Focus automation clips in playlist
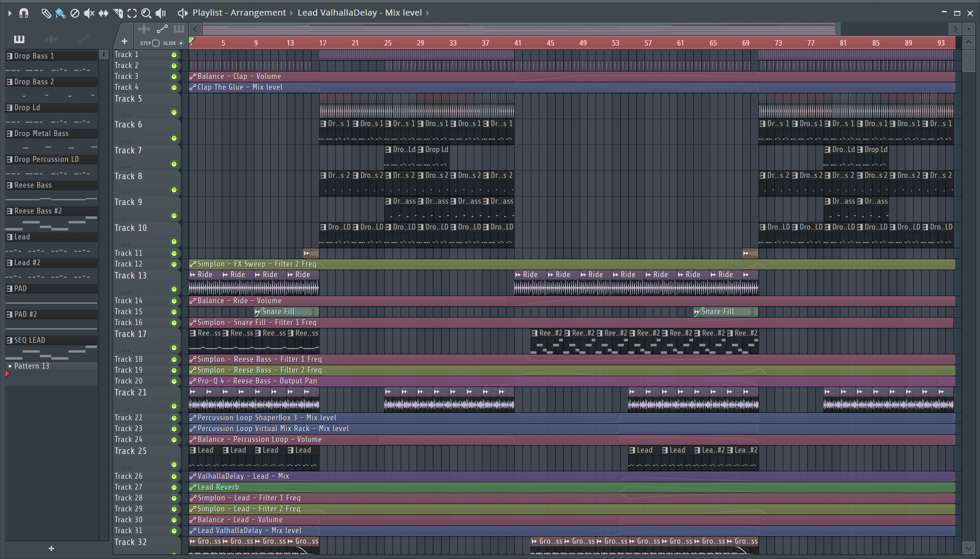This screenshot has height=559, width=980. click(x=162, y=29)
